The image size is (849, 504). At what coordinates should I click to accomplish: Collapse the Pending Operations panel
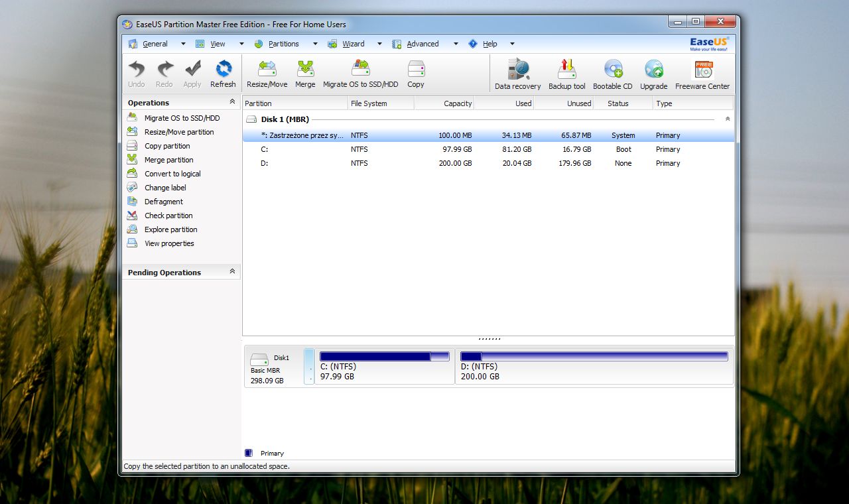232,272
